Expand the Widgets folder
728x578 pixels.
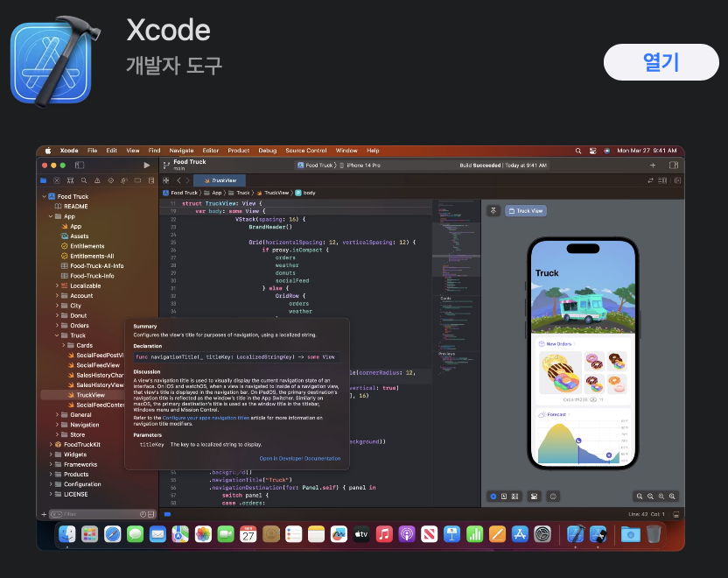click(51, 455)
